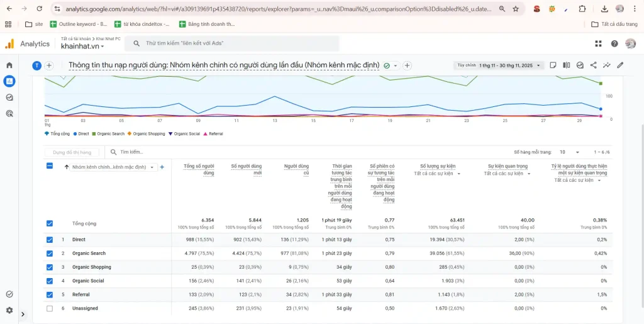Toggle Direct series in chart legend

(81, 134)
